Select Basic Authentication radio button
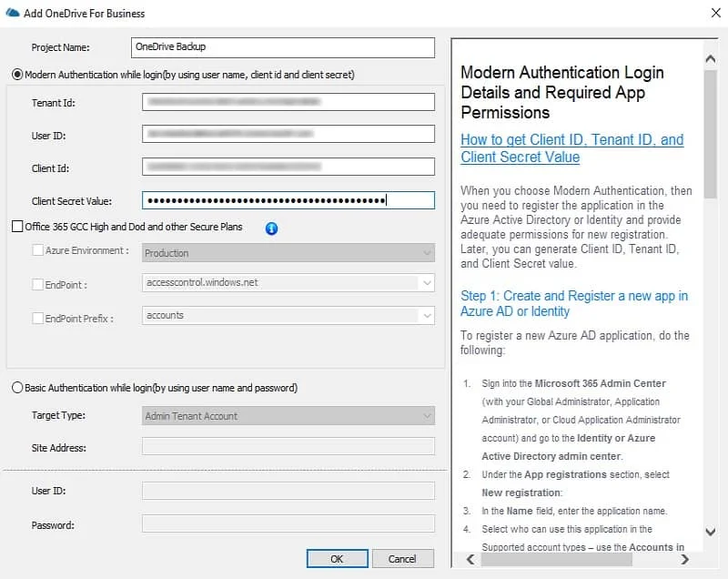This screenshot has height=579, width=728. (17, 387)
